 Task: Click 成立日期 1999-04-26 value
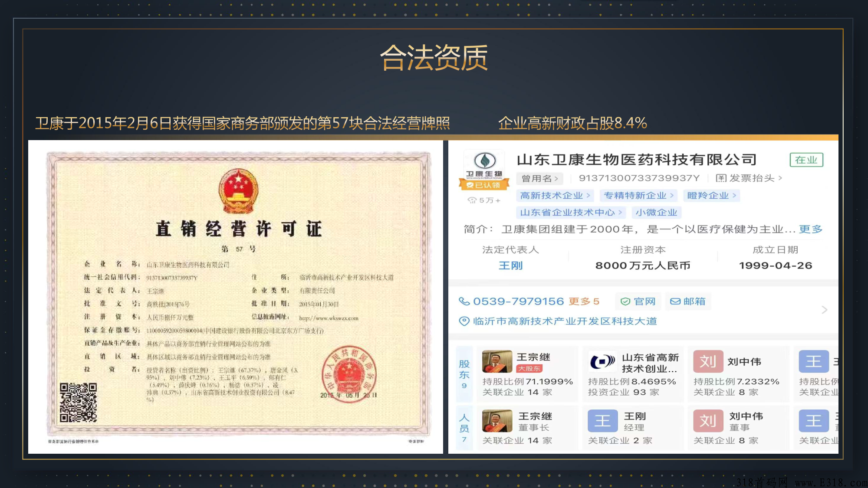tap(776, 265)
